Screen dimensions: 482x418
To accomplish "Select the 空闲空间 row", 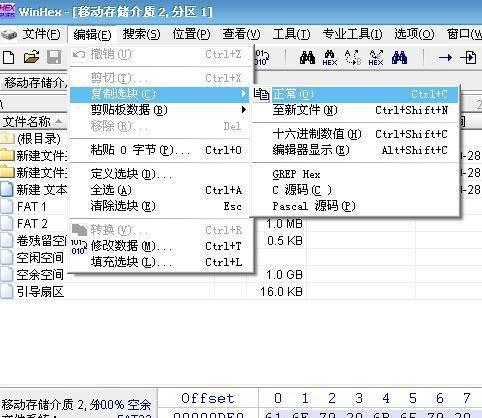I will click(x=33, y=257).
